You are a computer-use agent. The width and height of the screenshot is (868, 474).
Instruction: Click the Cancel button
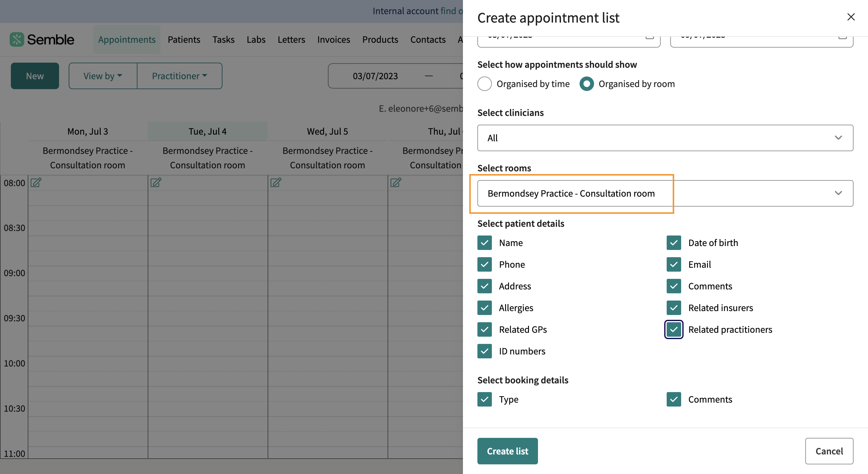click(x=829, y=451)
